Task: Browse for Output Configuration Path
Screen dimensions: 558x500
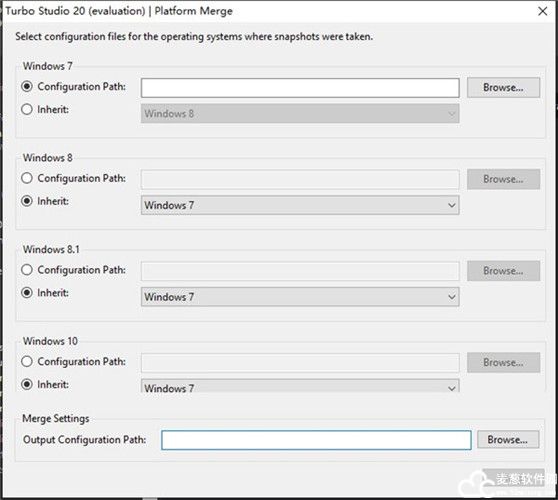Action: 508,440
